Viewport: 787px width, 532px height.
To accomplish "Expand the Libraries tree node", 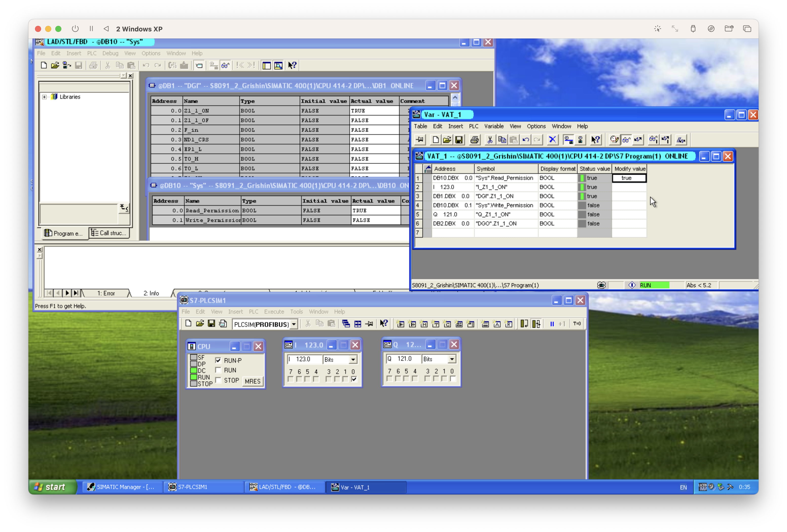I will pos(44,97).
